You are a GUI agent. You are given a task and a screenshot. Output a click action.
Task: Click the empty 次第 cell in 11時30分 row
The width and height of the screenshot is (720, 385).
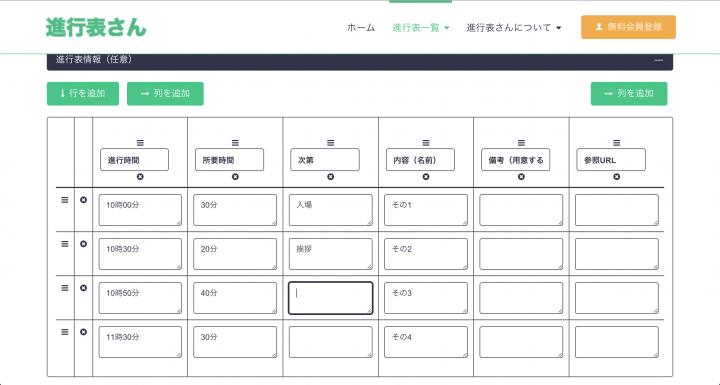[x=331, y=342]
